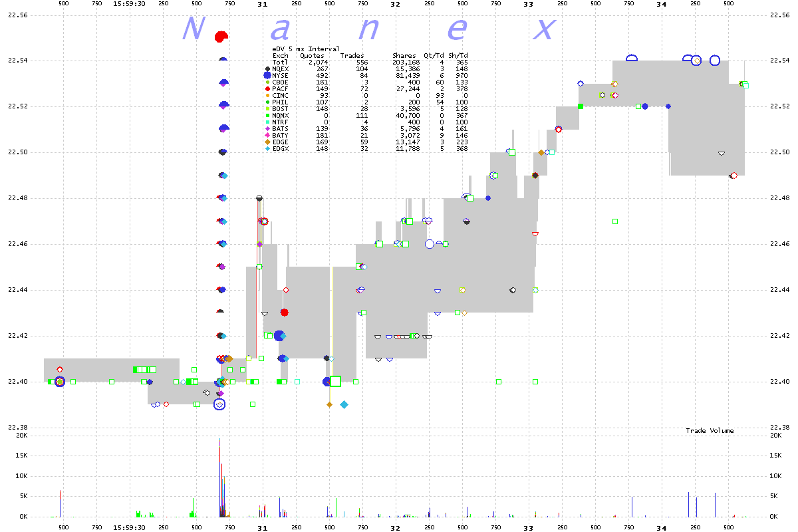Click the NQNX green square legend marker
The width and height of the screenshot is (798, 532).
point(267,115)
